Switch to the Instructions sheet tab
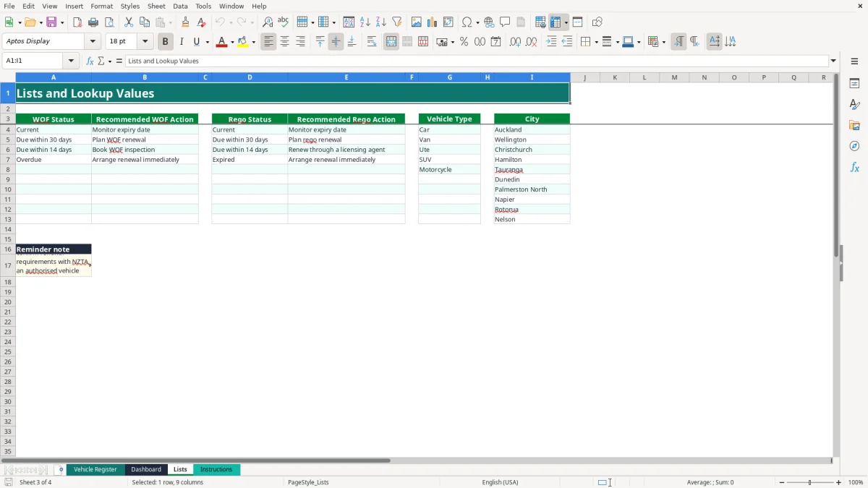 [x=216, y=470]
